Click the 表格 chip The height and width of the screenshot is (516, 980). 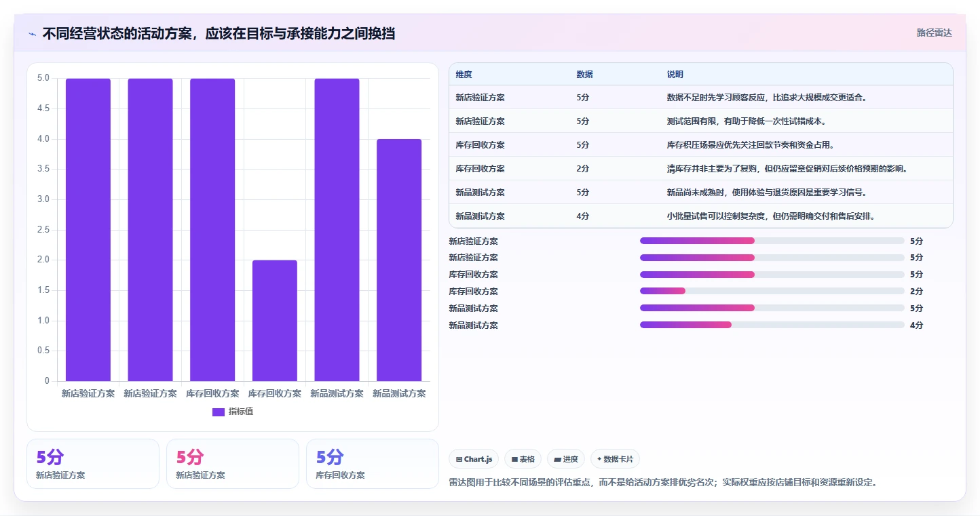(x=523, y=459)
